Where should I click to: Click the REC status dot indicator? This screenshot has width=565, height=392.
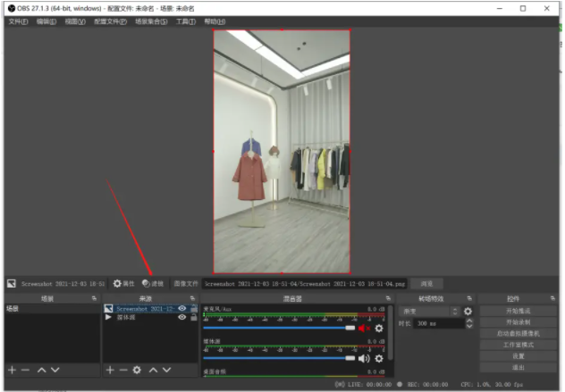(400, 384)
